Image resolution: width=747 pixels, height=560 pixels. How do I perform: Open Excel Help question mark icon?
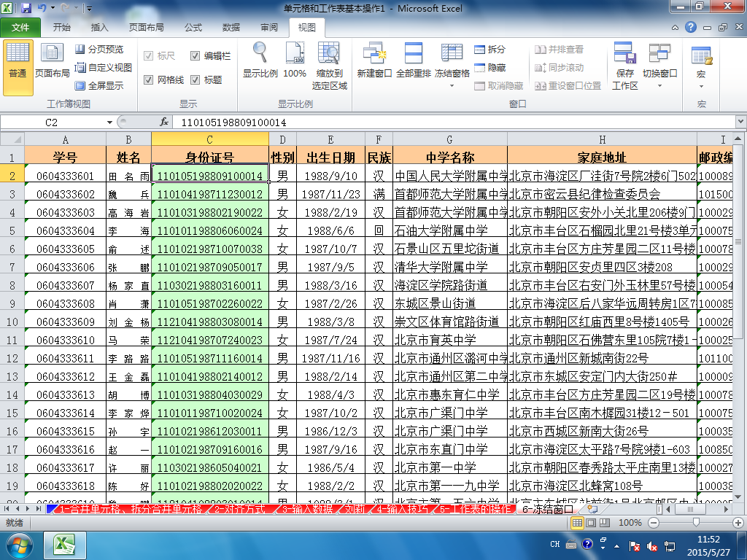point(691,27)
